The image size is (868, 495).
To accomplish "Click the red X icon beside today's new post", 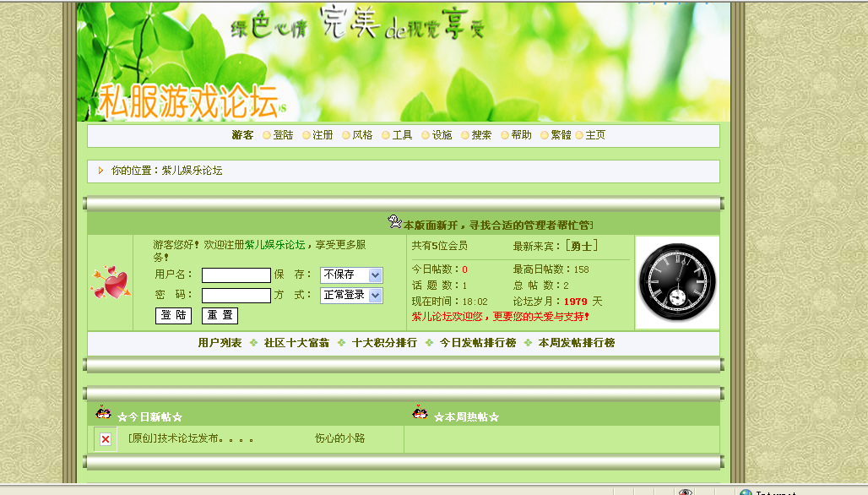I will 104,438.
